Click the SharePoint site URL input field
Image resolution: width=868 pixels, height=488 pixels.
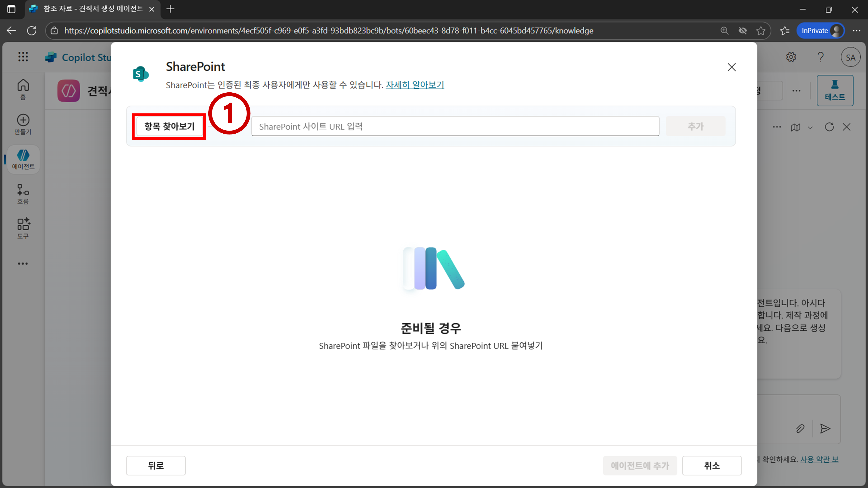[x=455, y=126]
